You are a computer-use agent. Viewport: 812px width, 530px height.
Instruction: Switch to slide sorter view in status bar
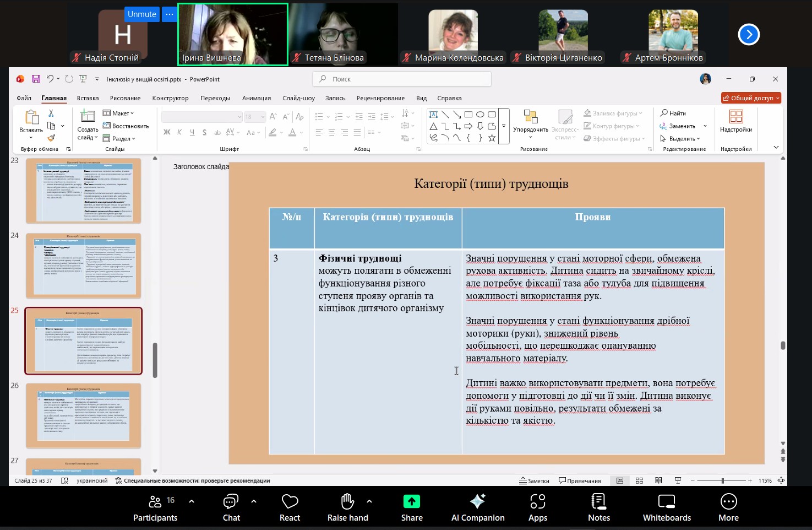click(639, 480)
